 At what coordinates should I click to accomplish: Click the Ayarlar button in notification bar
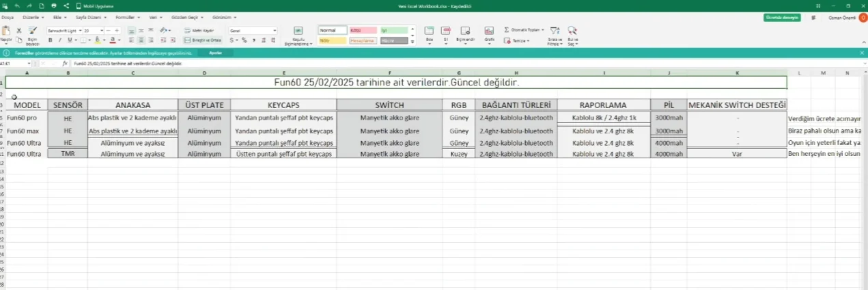215,53
